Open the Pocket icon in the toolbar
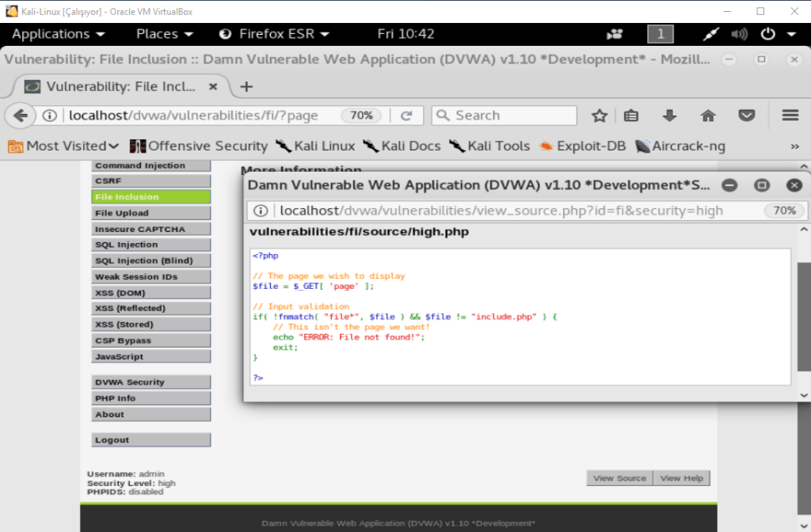 [746, 116]
